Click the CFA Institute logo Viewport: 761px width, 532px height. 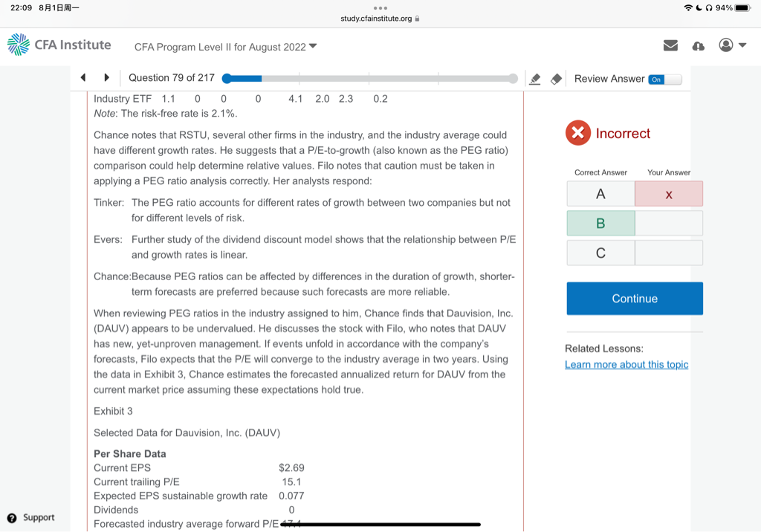[59, 45]
